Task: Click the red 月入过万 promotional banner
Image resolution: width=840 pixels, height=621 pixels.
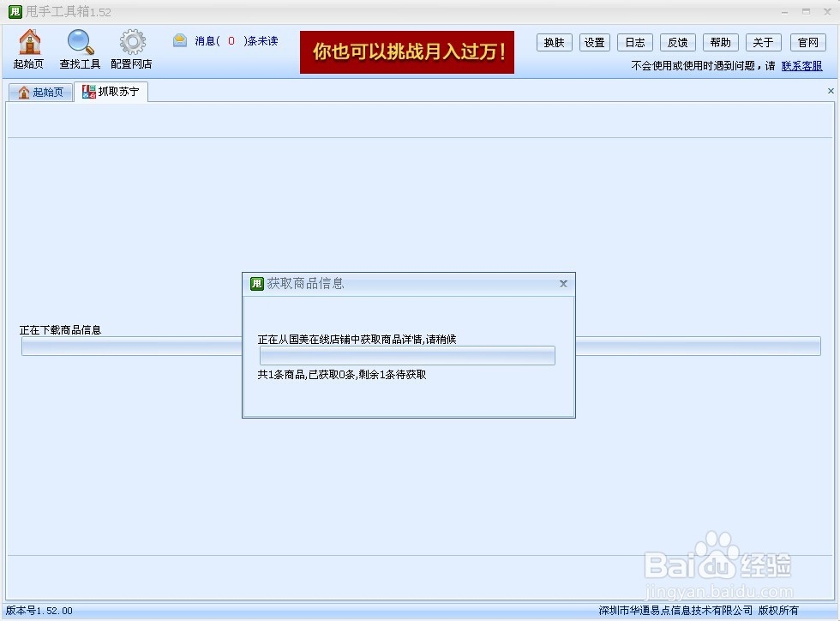Action: point(406,52)
